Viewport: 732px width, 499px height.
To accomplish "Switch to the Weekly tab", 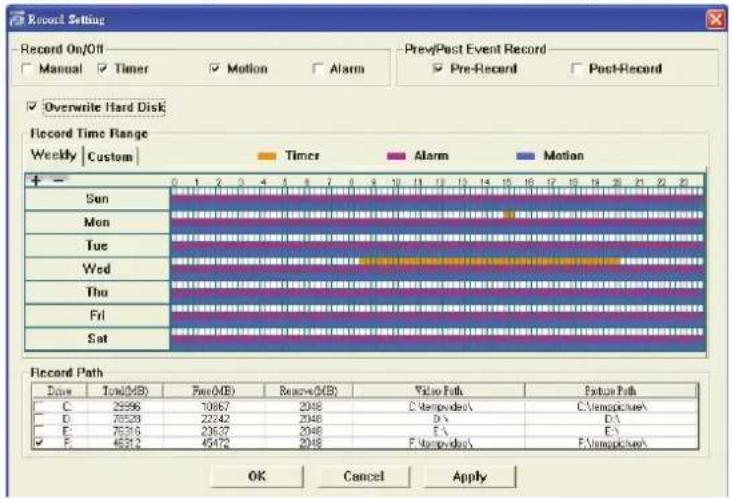I will (54, 155).
